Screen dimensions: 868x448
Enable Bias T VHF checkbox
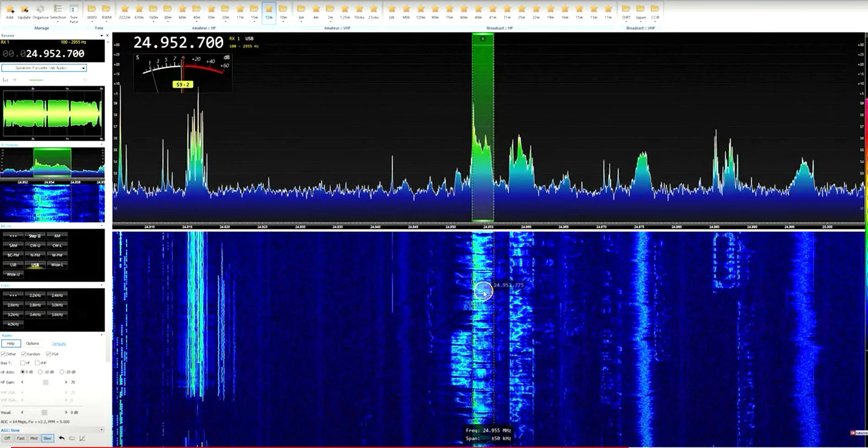tap(37, 363)
